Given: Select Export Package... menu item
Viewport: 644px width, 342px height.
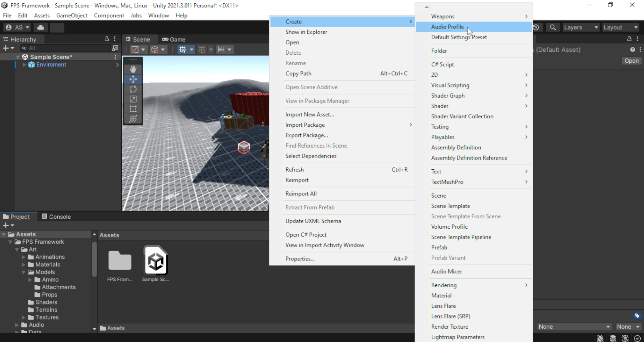Looking at the screenshot, I should 342,135.
